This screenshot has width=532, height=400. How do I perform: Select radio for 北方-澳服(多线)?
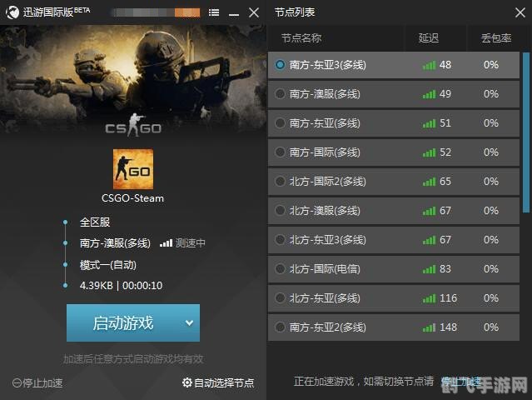280,211
